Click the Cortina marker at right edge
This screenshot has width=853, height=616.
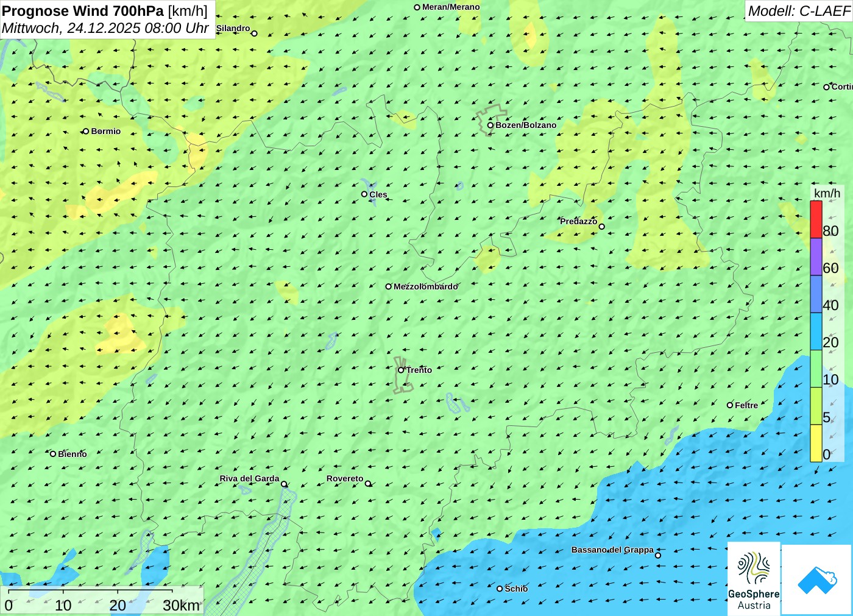coord(826,87)
